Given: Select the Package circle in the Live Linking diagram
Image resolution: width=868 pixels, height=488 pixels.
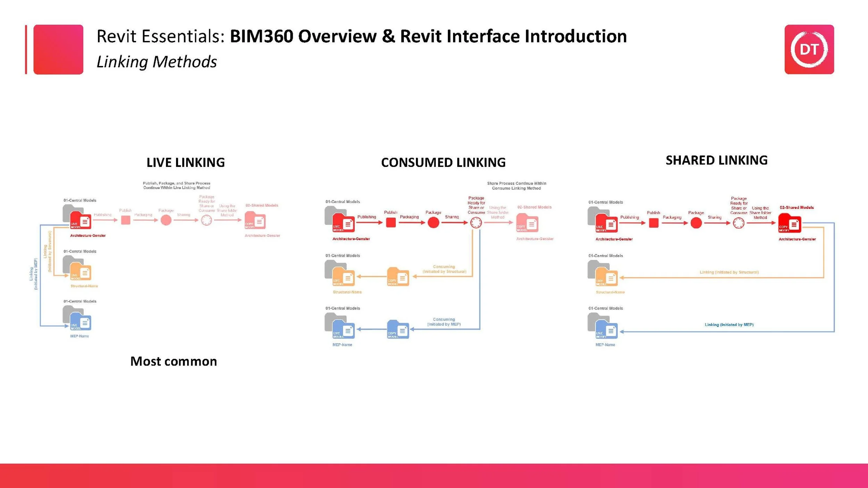Looking at the screenshot, I should click(x=166, y=220).
